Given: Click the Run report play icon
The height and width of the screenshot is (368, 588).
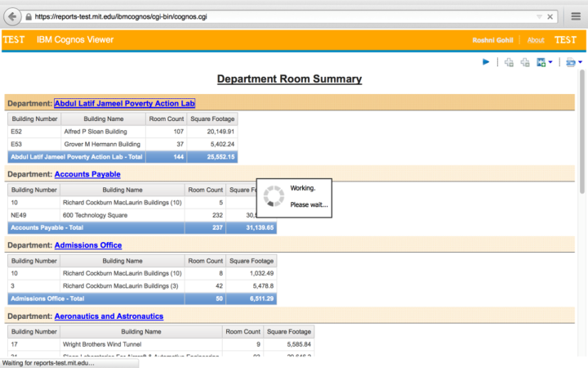Looking at the screenshot, I should (x=486, y=62).
